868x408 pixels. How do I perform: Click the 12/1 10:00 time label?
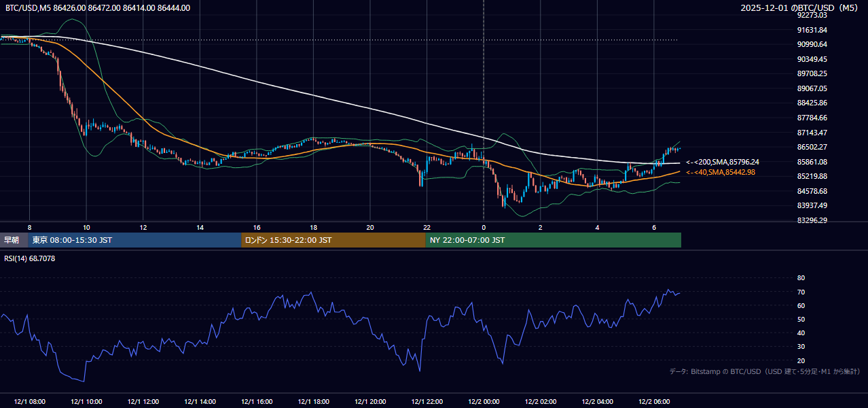point(86,402)
